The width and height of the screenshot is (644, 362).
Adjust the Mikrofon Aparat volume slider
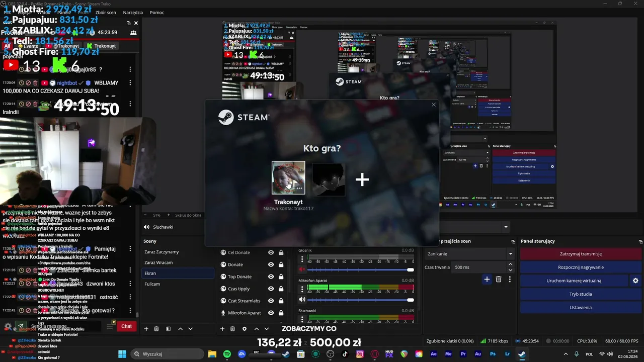(360, 300)
